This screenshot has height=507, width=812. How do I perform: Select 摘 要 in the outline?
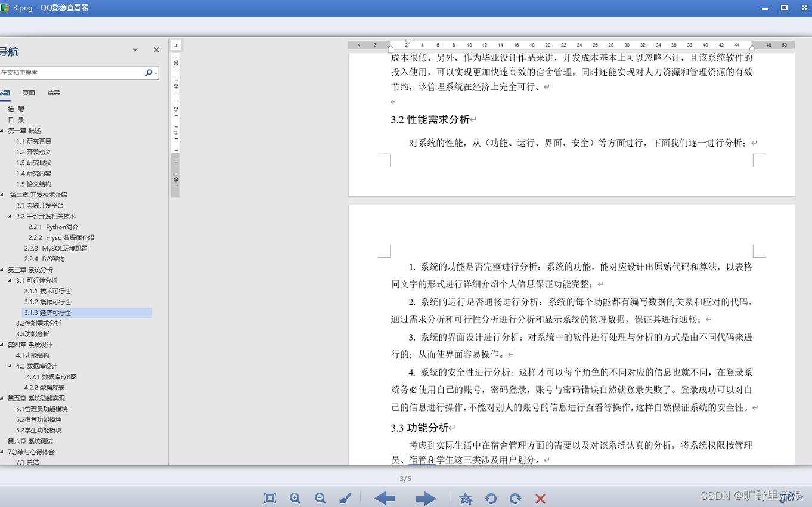coord(16,109)
